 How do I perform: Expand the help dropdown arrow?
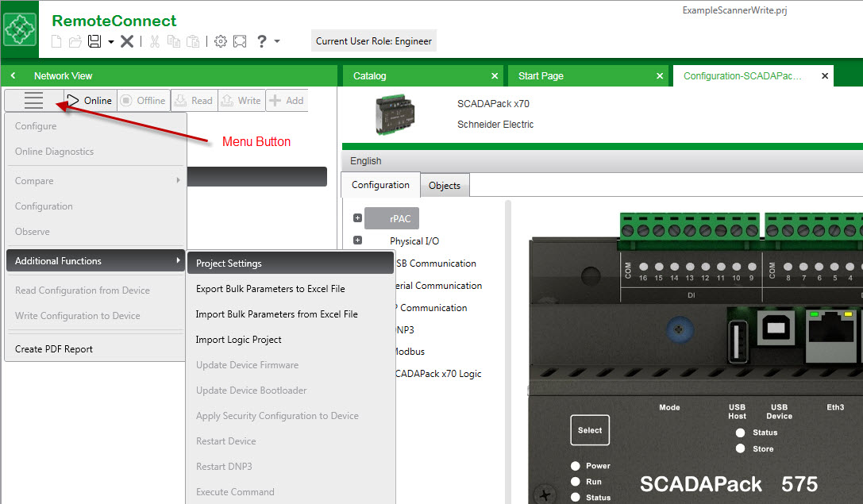(x=277, y=41)
